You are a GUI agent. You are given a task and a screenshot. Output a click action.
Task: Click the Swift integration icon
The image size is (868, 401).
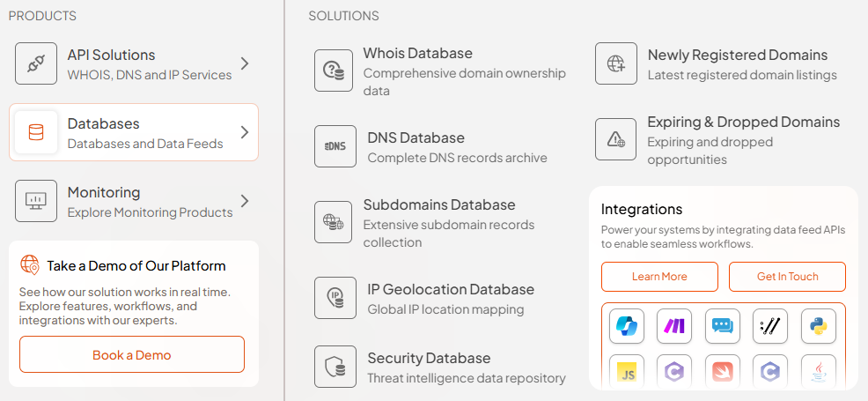point(722,372)
